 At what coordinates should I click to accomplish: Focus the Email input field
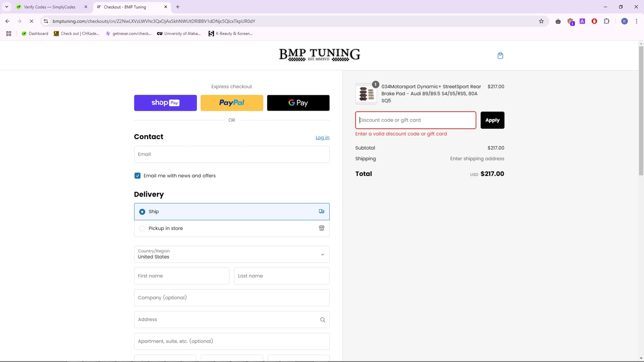pyautogui.click(x=232, y=154)
